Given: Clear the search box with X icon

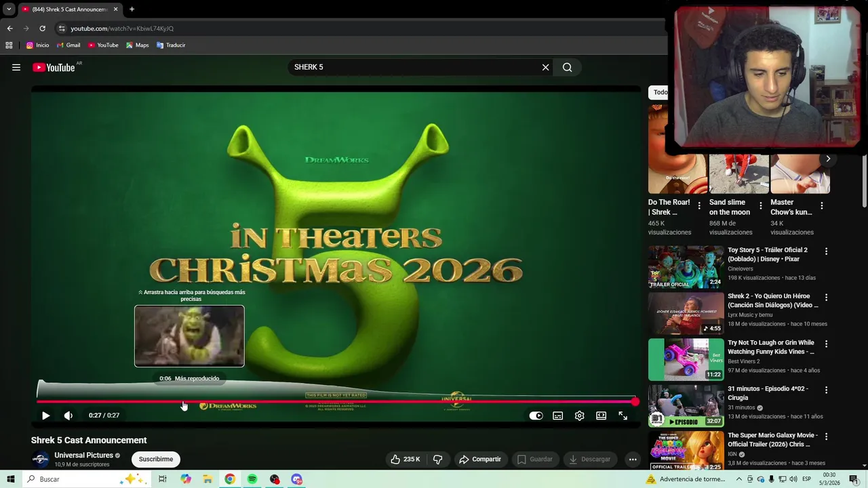Looking at the screenshot, I should [545, 67].
